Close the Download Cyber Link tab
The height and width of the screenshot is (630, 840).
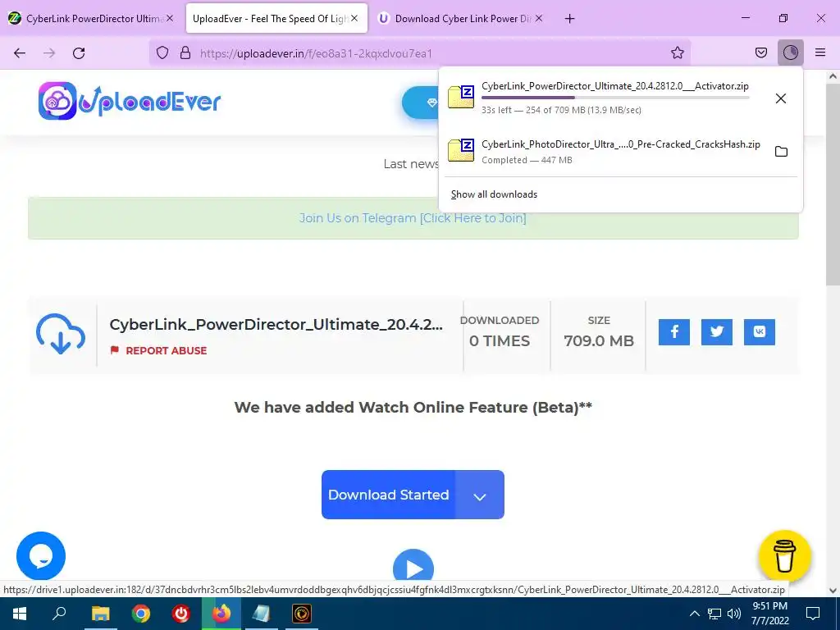539,18
